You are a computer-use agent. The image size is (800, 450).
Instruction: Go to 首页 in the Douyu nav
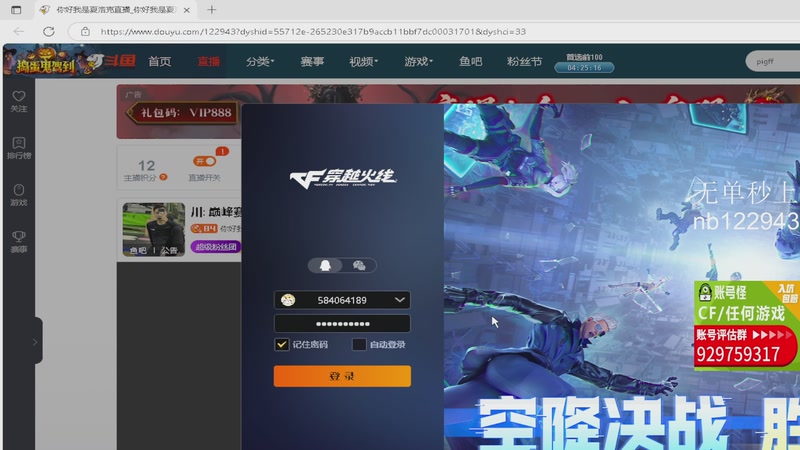(x=160, y=61)
